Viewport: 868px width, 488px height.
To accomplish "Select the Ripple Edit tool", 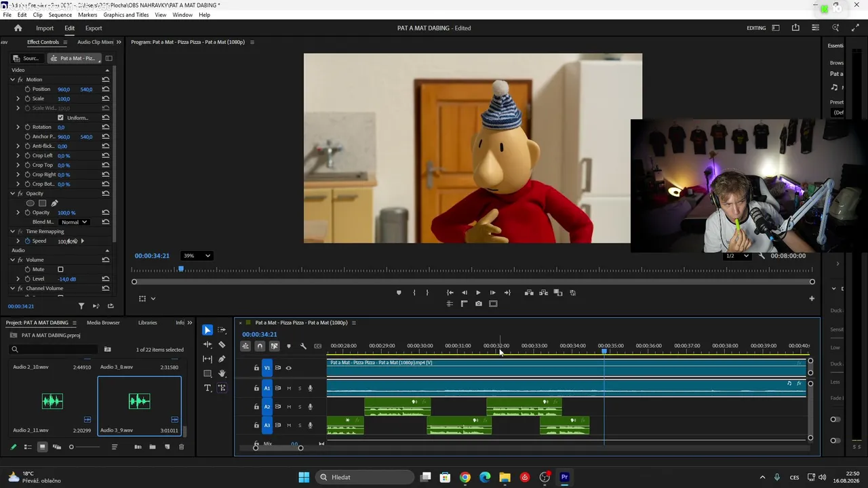I will (208, 344).
